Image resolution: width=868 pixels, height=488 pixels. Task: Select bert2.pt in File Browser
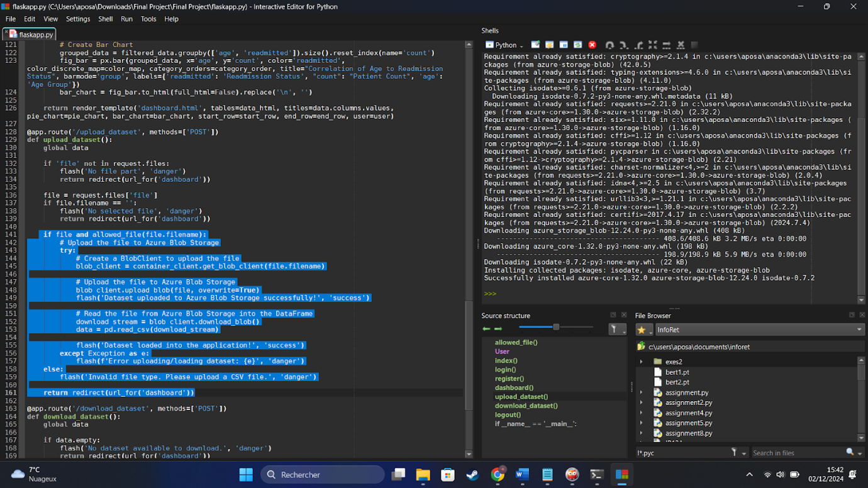click(677, 382)
